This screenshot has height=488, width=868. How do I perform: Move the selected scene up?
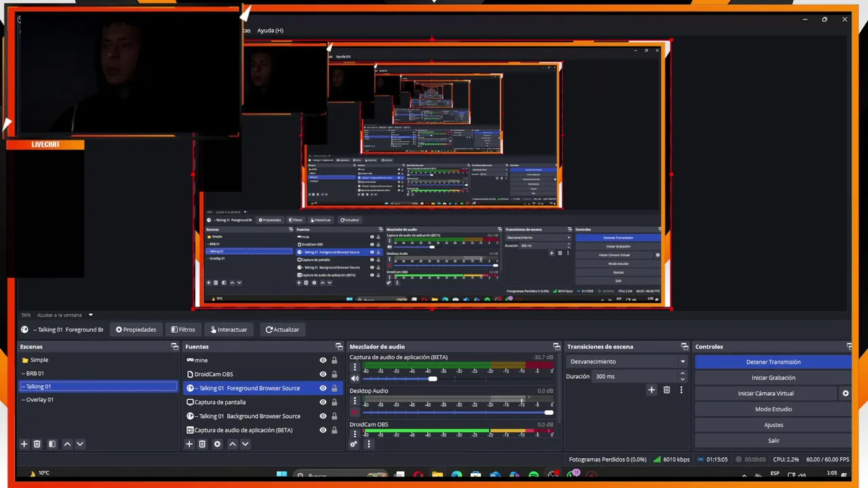click(x=67, y=444)
